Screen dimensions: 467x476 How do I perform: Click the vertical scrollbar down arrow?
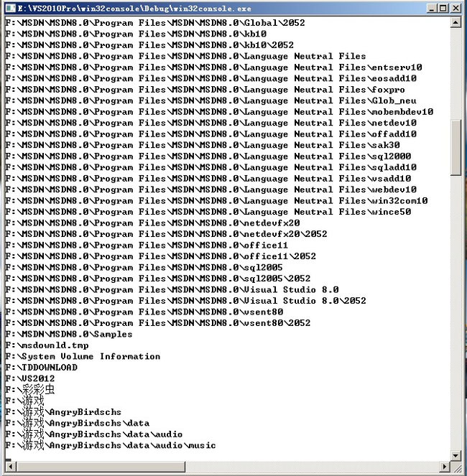point(456,456)
